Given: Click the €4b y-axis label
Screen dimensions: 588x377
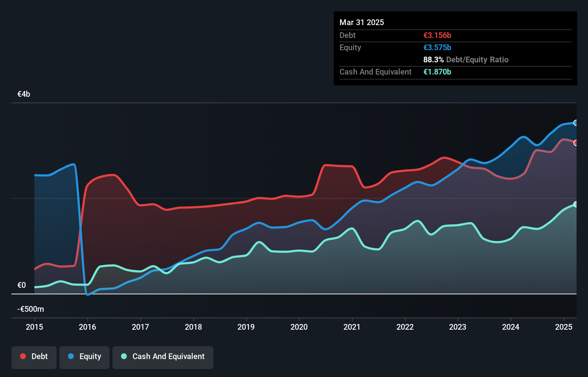Looking at the screenshot, I should 24,94.
